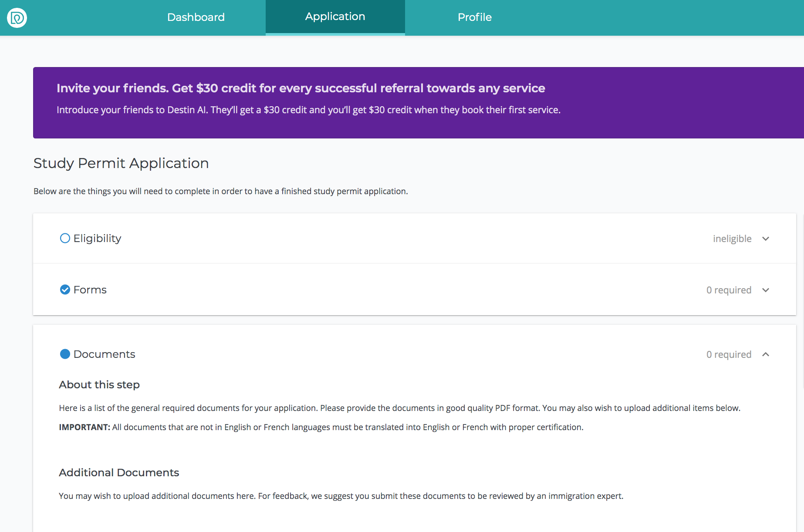Click the 'IMPORTANT:' translation notice
The image size is (804, 532).
click(321, 427)
